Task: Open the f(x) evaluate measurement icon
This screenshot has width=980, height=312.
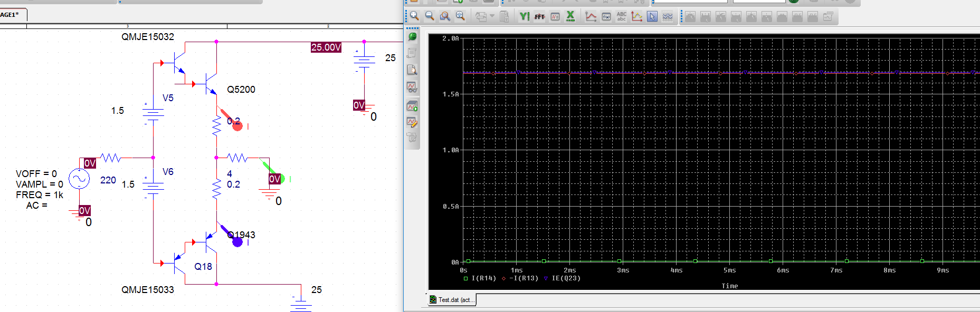Action: point(606,16)
